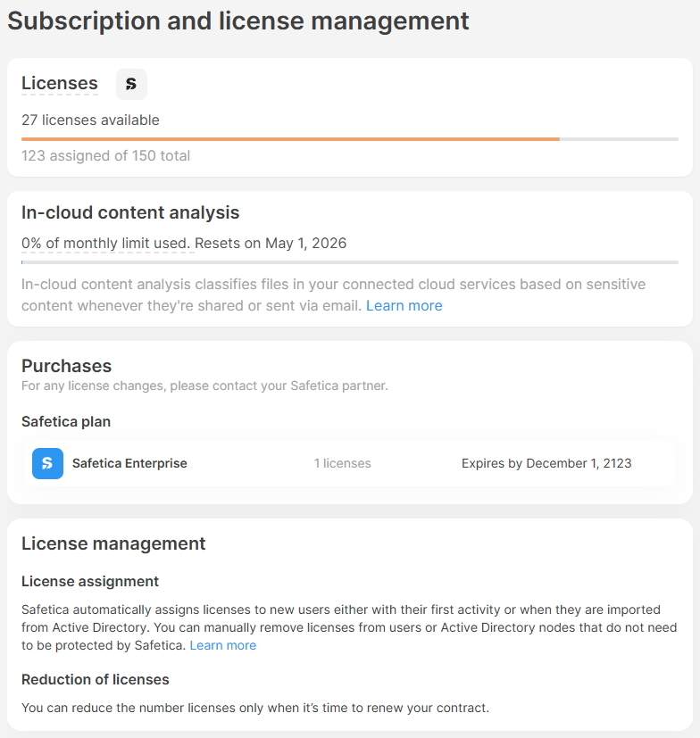Viewport: 700px width, 738px height.
Task: Click the Purchases section heading
Action: click(66, 366)
